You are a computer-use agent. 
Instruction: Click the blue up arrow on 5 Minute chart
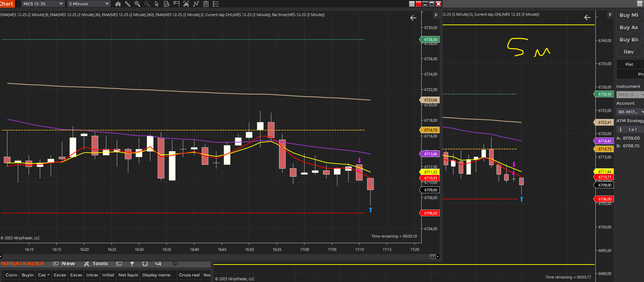pos(522,199)
